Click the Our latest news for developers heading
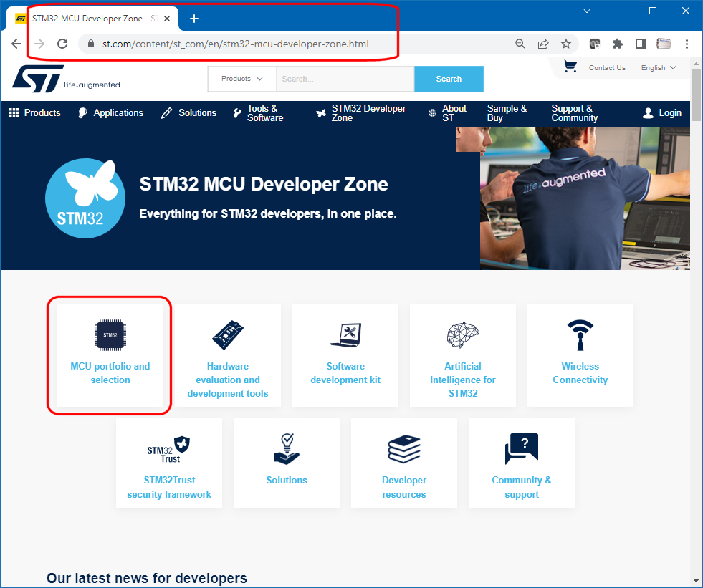 [147, 578]
